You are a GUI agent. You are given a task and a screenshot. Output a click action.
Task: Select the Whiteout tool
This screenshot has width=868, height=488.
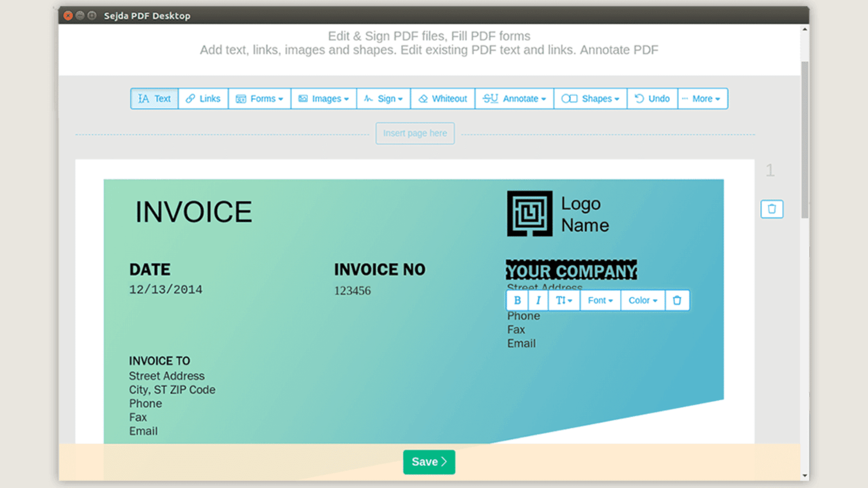tap(443, 99)
